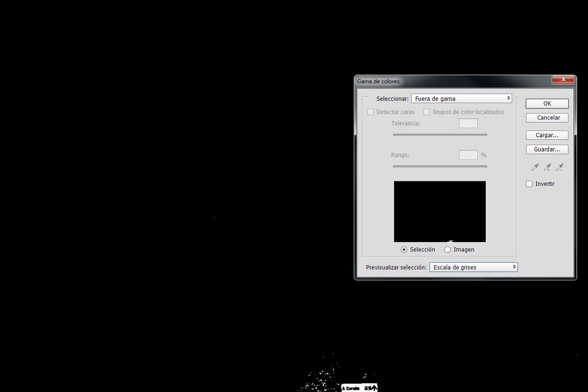This screenshot has height=392, width=588.
Task: Choose the Selección preview radio button
Action: [404, 250]
